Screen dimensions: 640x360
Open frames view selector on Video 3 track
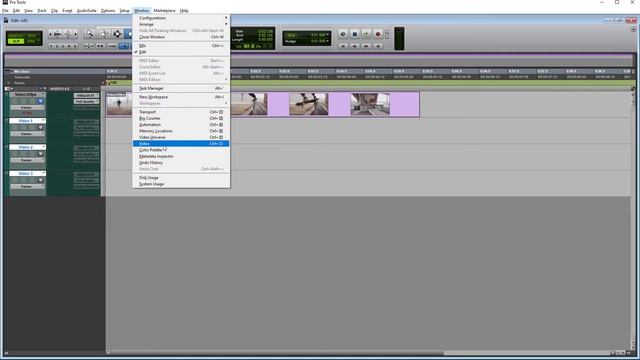(x=27, y=187)
